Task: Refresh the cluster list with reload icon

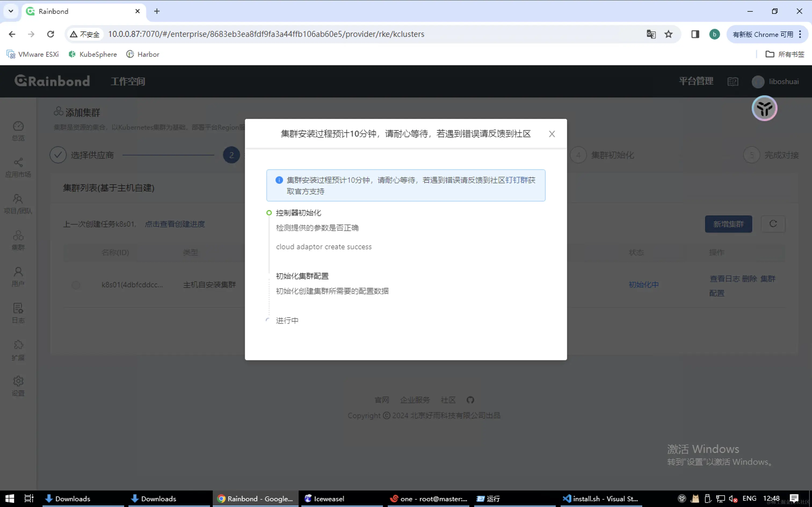Action: [773, 224]
